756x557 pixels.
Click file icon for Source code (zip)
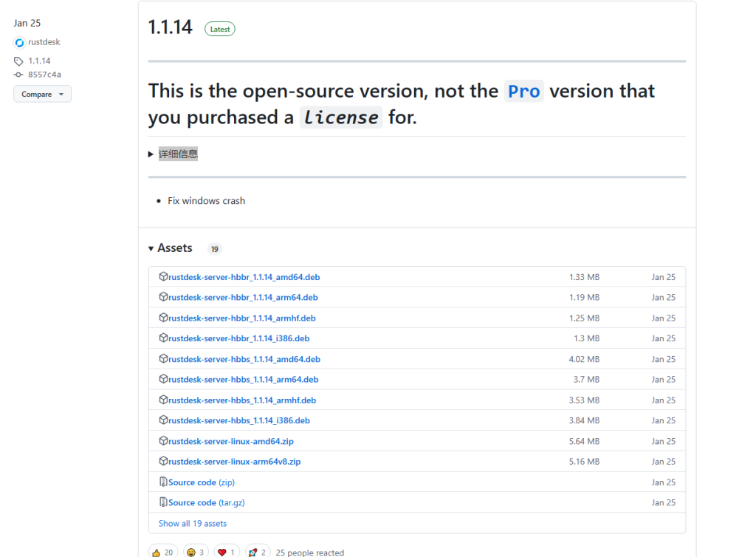click(163, 482)
